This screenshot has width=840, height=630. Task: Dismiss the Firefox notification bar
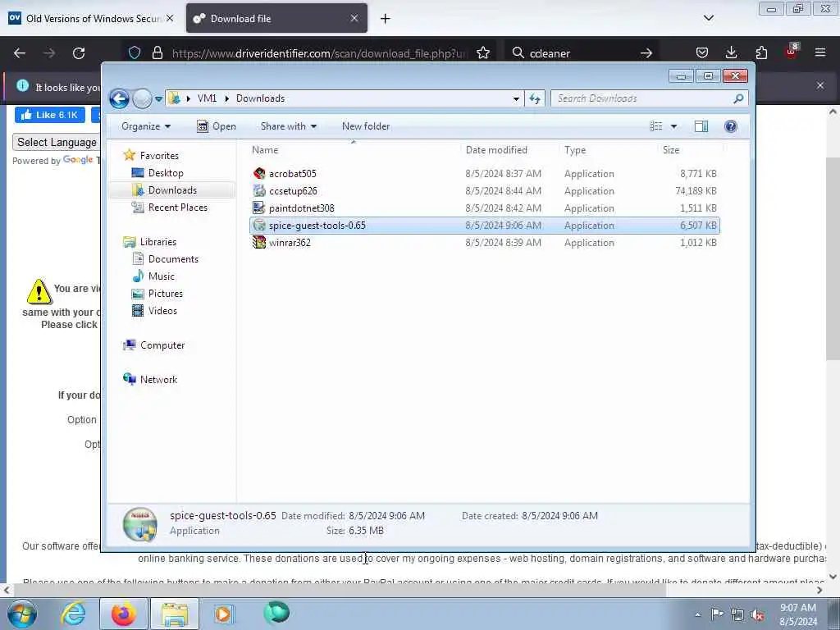[x=820, y=85]
